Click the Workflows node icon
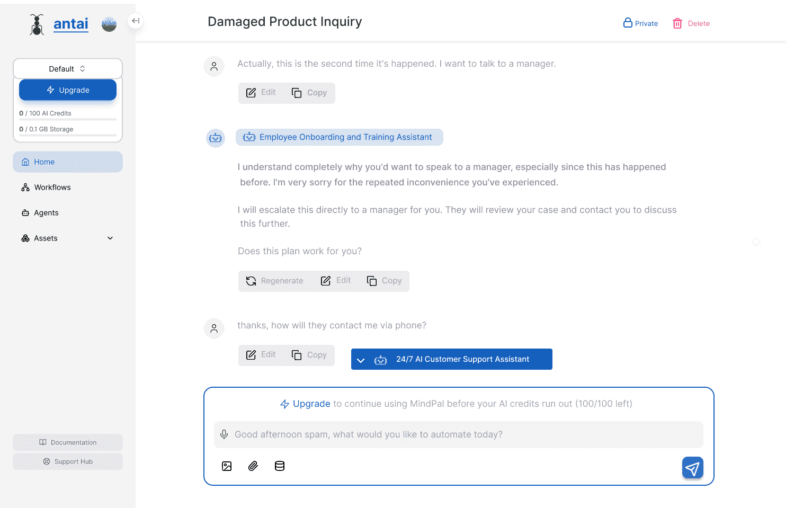Image resolution: width=812 pixels, height=508 pixels. tap(25, 188)
